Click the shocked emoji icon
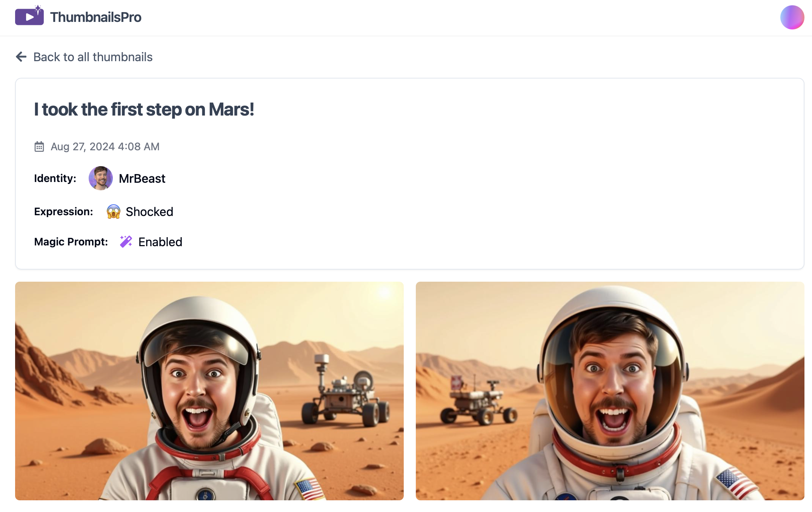 tap(114, 211)
